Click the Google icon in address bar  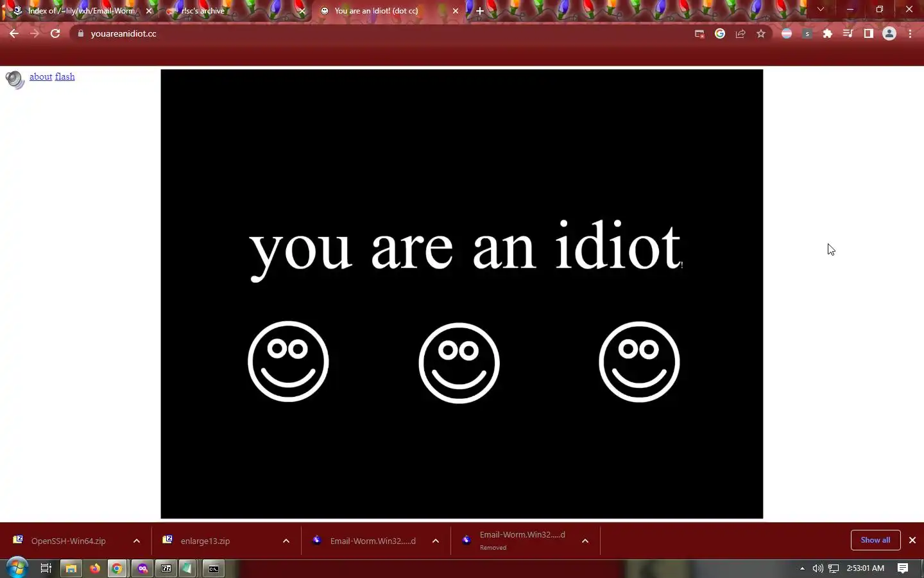pyautogui.click(x=720, y=33)
